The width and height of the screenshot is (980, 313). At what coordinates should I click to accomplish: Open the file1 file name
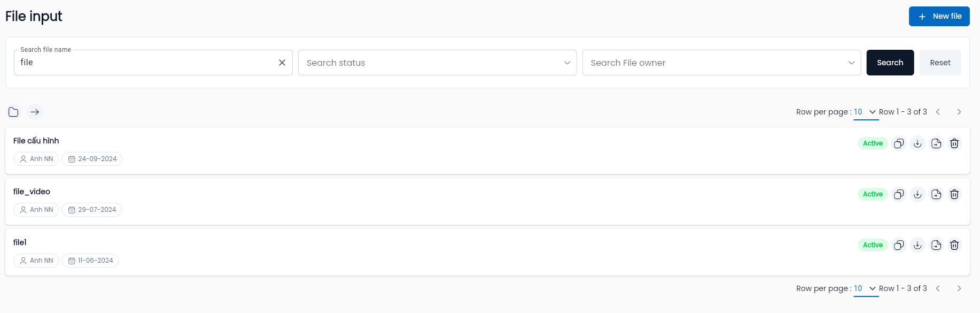pyautogui.click(x=20, y=242)
